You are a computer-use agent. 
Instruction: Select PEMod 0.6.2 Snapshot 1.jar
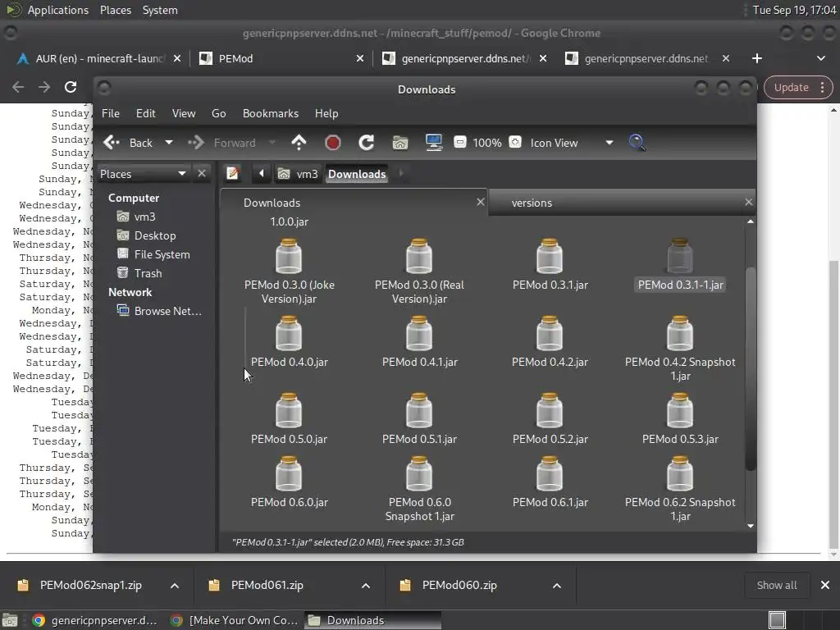680,489
